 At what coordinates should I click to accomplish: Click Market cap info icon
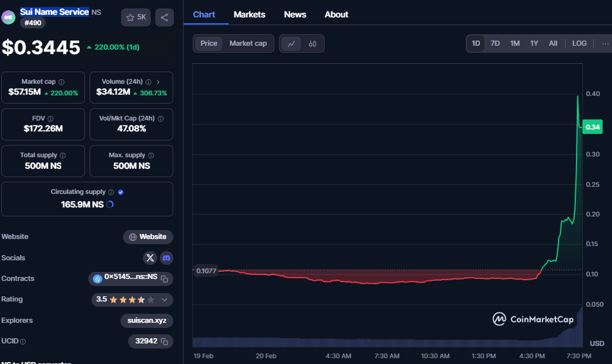(62, 82)
